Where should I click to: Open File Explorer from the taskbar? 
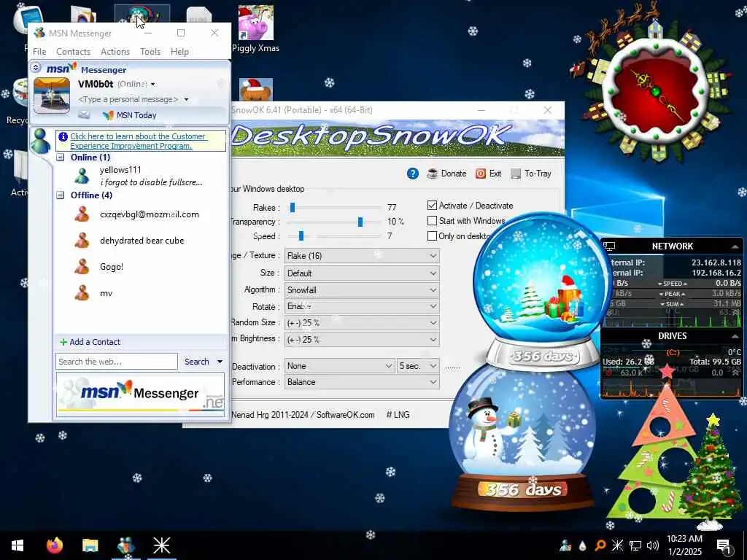click(90, 545)
